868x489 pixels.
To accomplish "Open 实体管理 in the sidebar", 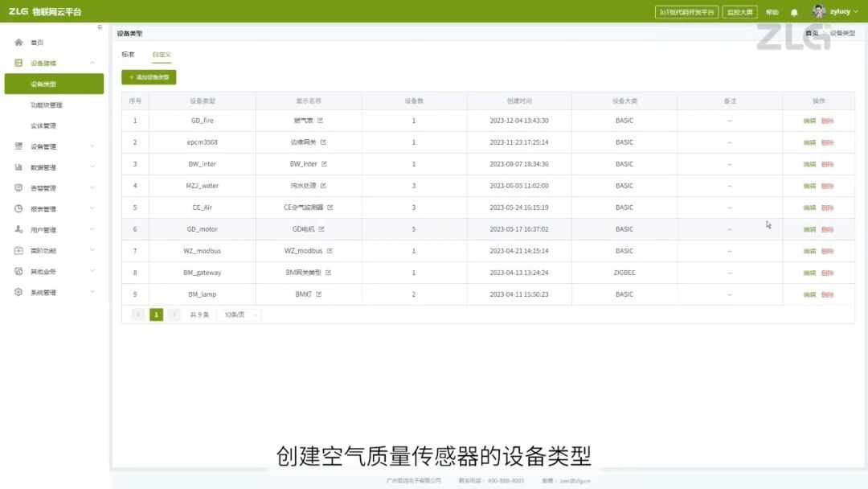I will coord(43,125).
